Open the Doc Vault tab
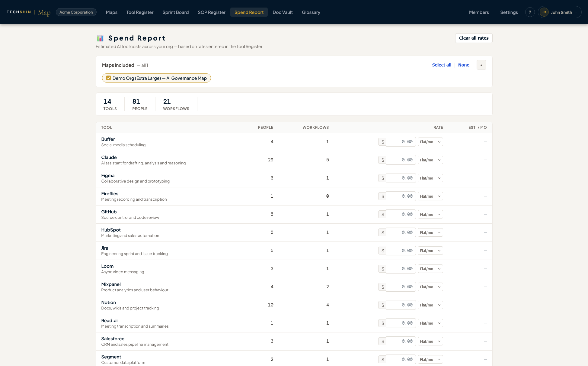 (x=283, y=12)
